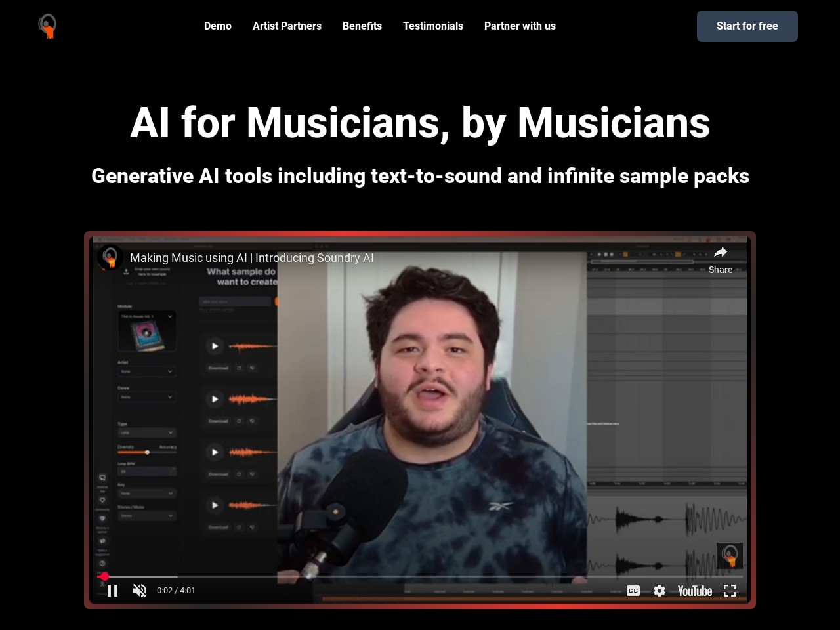Click the 'AI for Musicians, by Musicians' heading

[x=420, y=123]
